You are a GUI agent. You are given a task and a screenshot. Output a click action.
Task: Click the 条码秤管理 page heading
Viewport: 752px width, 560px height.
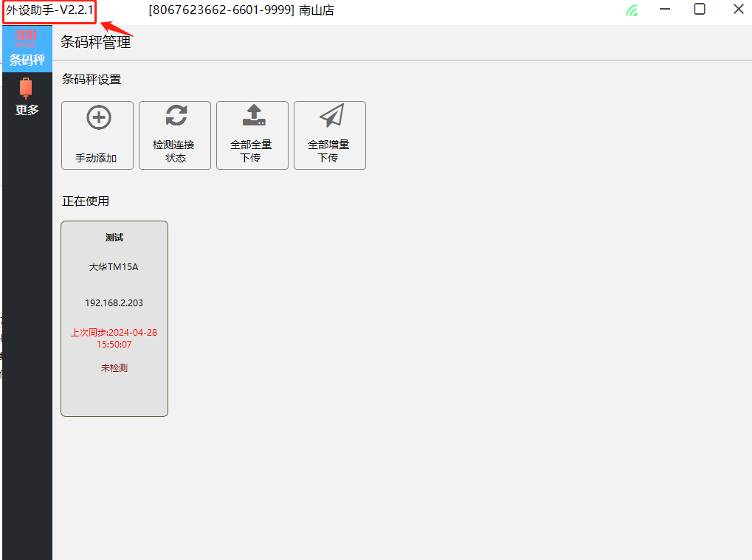95,42
